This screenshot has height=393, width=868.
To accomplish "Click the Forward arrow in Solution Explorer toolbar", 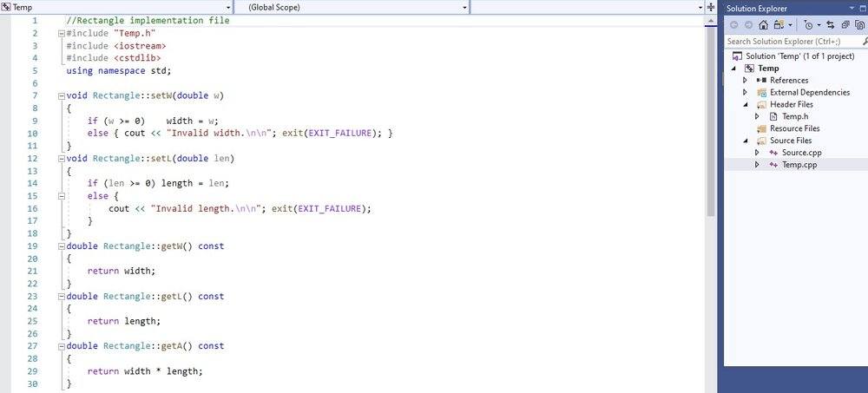I will 748,25.
